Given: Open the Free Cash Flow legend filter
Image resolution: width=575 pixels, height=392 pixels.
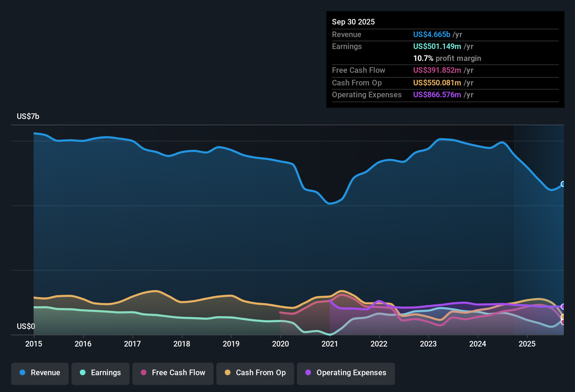Looking at the screenshot, I should click(173, 373).
